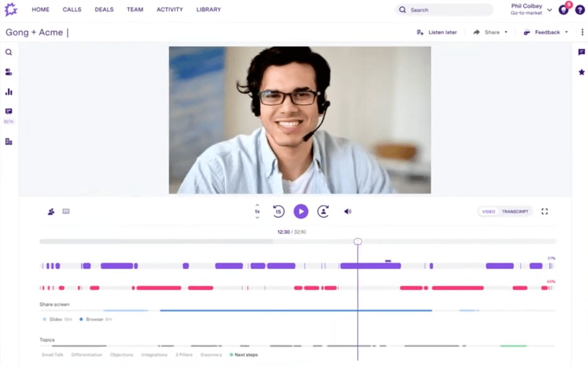Click into the Search field
The height and width of the screenshot is (366, 588).
pos(444,10)
